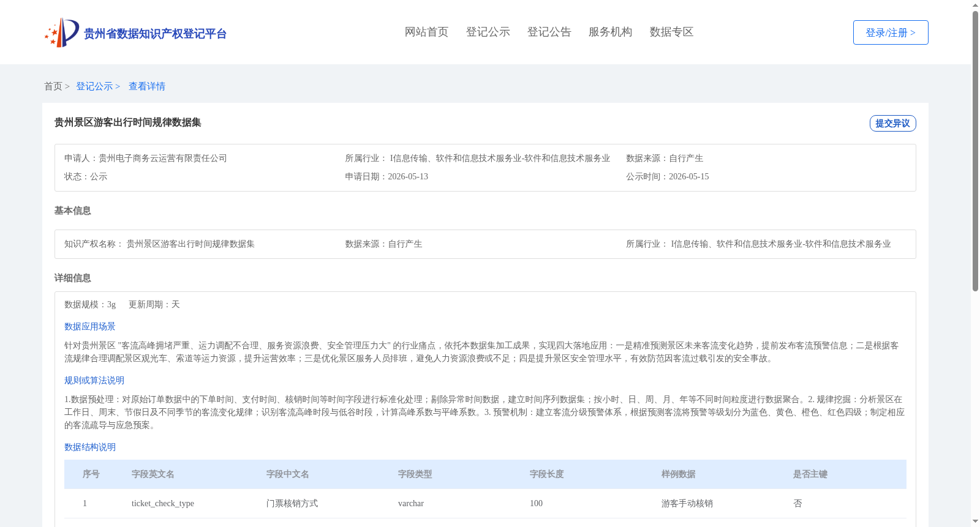Click the 提交异议 button

(x=892, y=123)
